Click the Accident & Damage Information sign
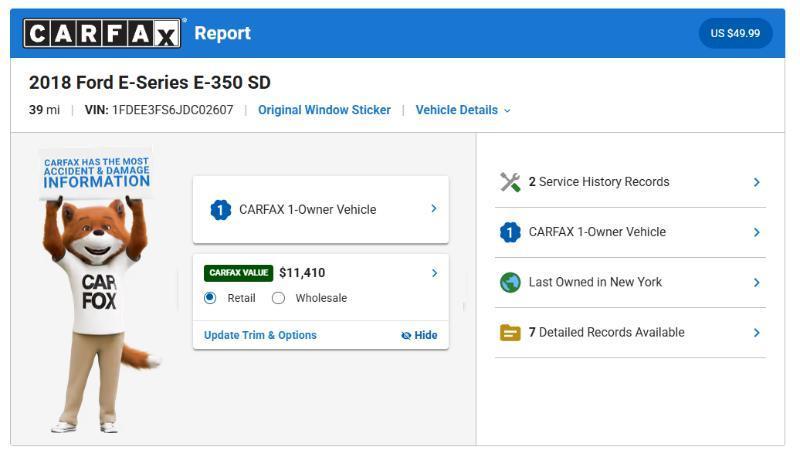Viewport: 800px width, 457px height. point(96,173)
